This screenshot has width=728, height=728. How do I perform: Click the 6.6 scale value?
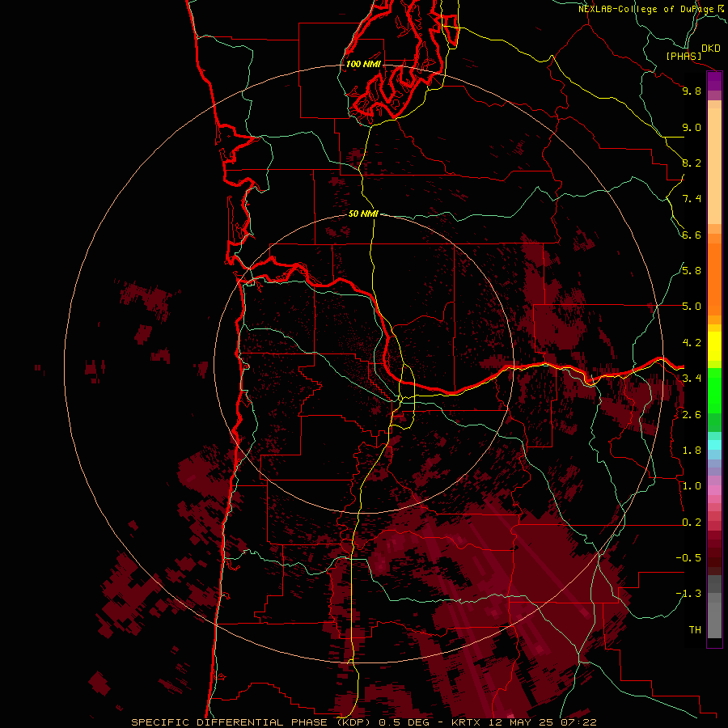pyautogui.click(x=692, y=235)
